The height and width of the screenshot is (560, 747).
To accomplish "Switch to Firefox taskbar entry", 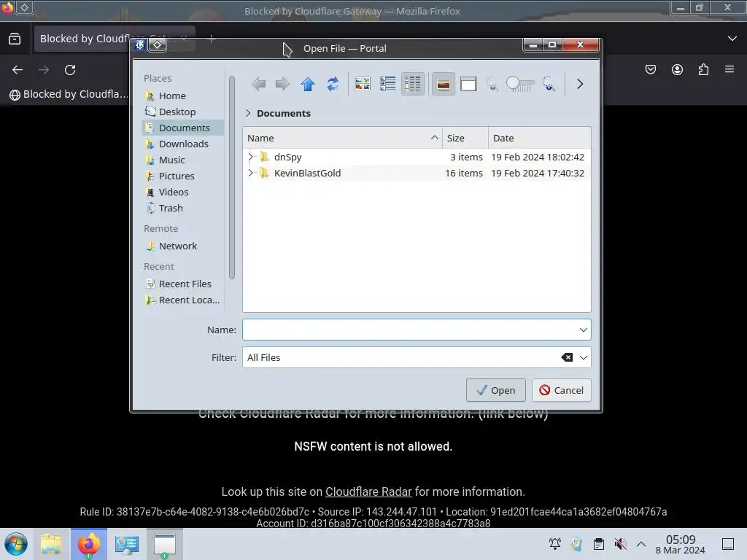I will tap(89, 544).
